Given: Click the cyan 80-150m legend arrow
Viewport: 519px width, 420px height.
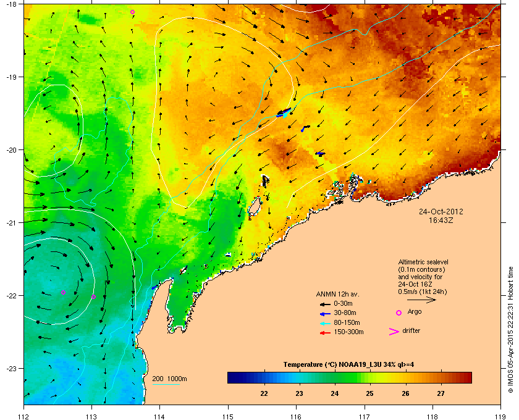Looking at the screenshot, I should tap(325, 323).
